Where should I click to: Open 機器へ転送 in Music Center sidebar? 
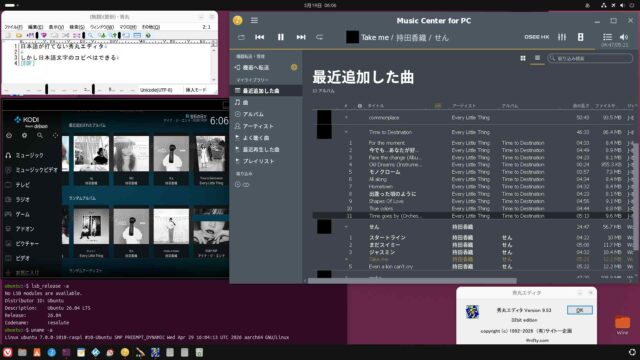[x=266, y=67]
